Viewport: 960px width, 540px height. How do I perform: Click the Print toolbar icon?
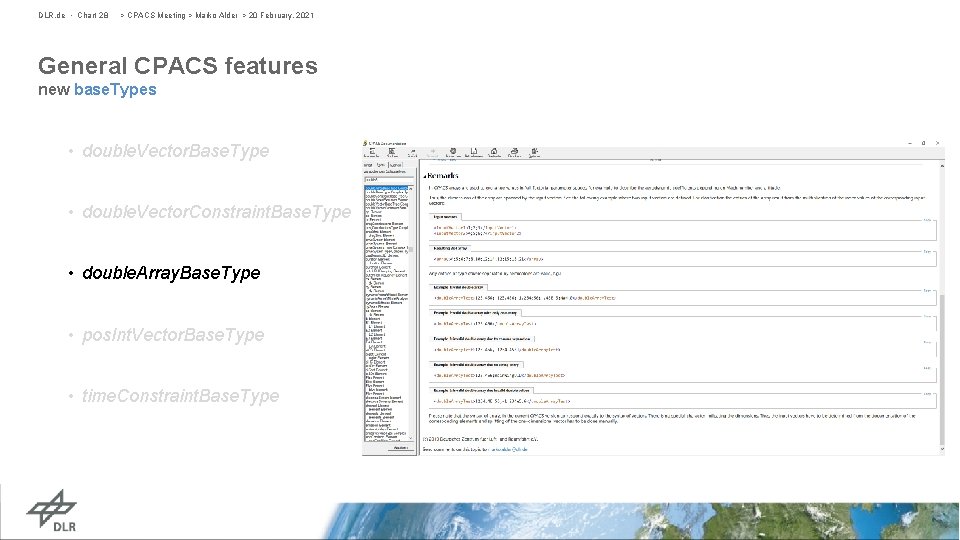click(514, 153)
